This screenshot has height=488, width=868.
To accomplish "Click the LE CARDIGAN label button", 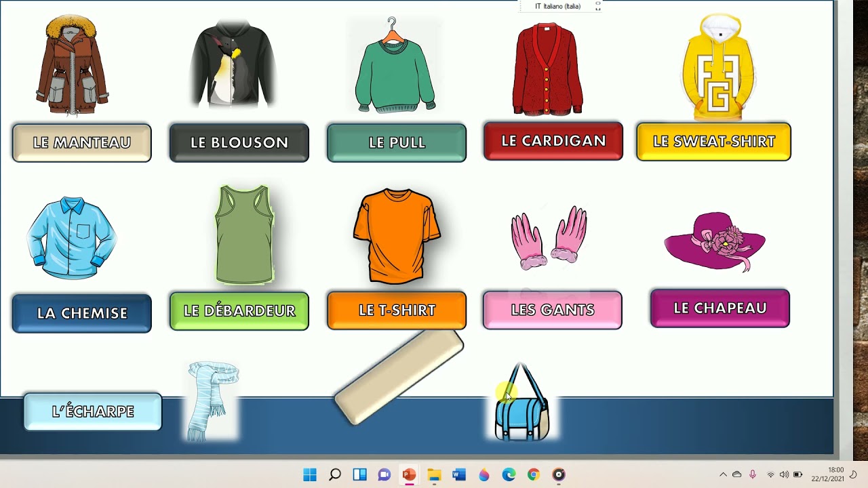I will point(553,141).
